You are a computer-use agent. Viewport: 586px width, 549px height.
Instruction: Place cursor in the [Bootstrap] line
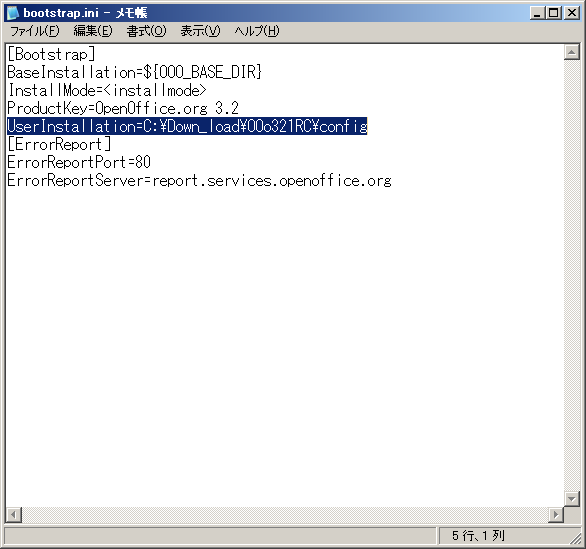[51, 54]
